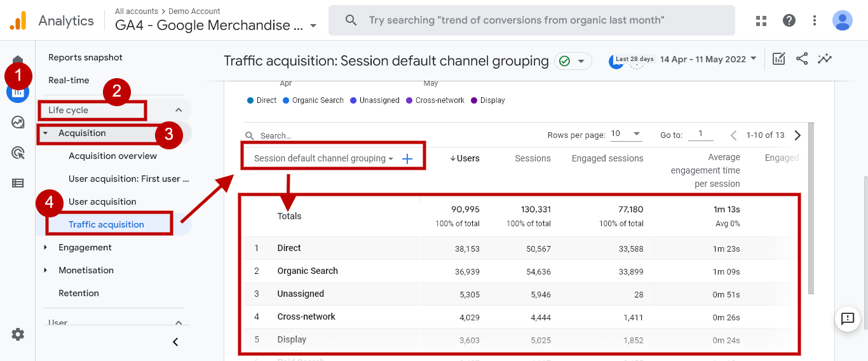Image resolution: width=868 pixels, height=361 pixels.
Task: Open the Rows per page dropdown
Action: [x=626, y=135]
